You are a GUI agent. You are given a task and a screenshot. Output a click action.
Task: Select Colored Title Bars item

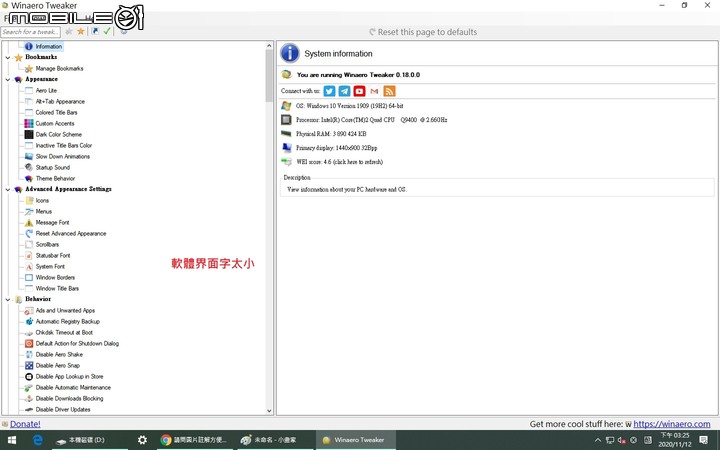tap(56, 112)
